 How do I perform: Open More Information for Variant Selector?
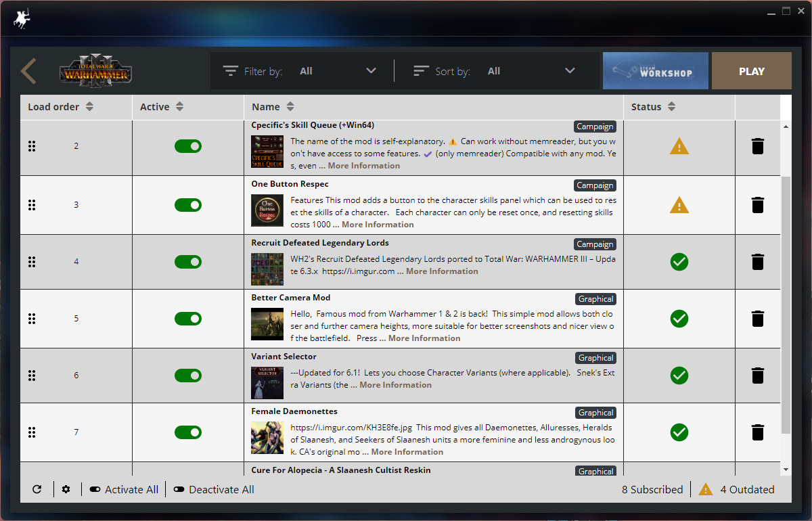tap(396, 385)
